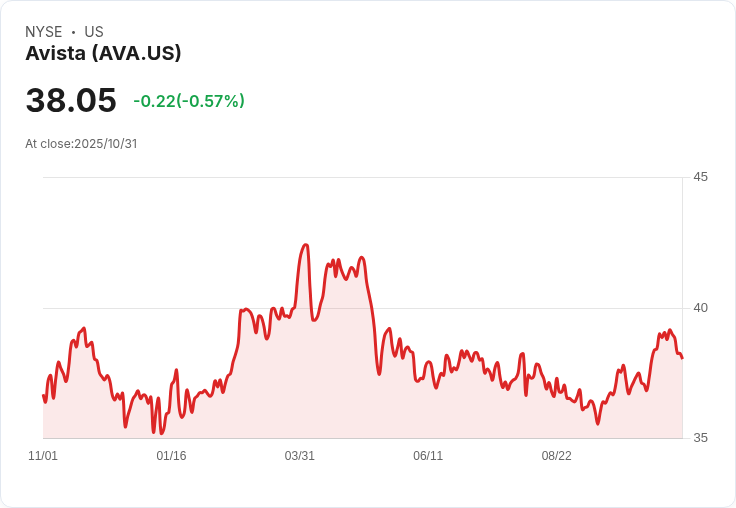Click the highest peak of the price line
Image resolution: width=736 pixels, height=508 pixels.
[x=306, y=245]
